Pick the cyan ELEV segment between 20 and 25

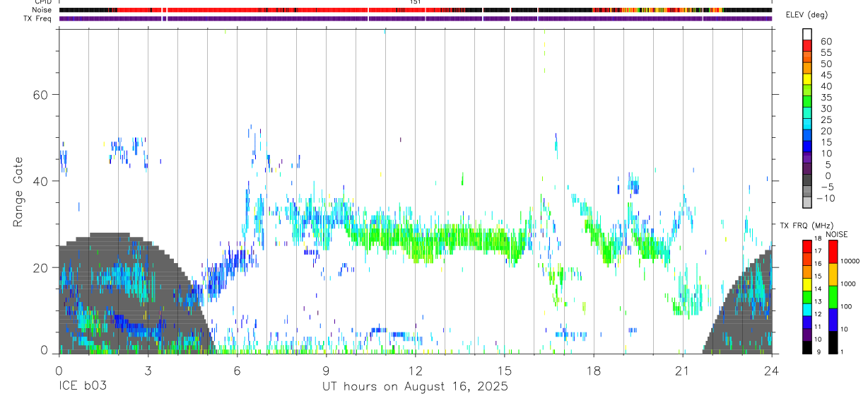tap(807, 124)
